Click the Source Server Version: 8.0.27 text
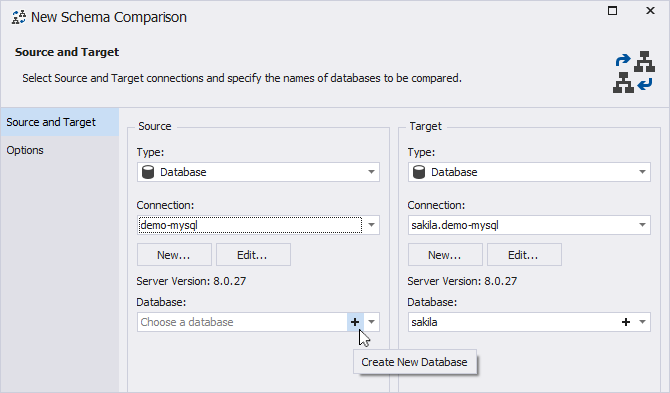 tap(191, 281)
